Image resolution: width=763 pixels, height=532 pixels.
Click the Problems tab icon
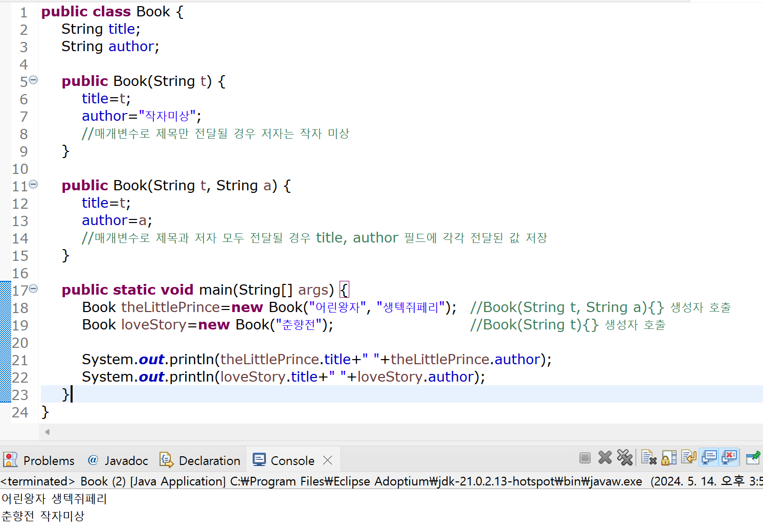(x=10, y=459)
